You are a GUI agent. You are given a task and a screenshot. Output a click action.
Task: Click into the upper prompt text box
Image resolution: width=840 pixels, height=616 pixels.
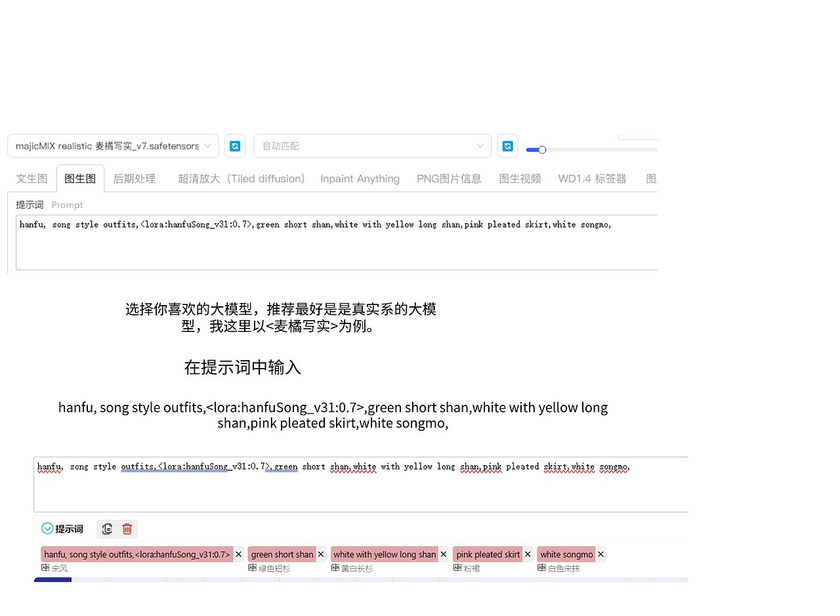click(x=337, y=242)
